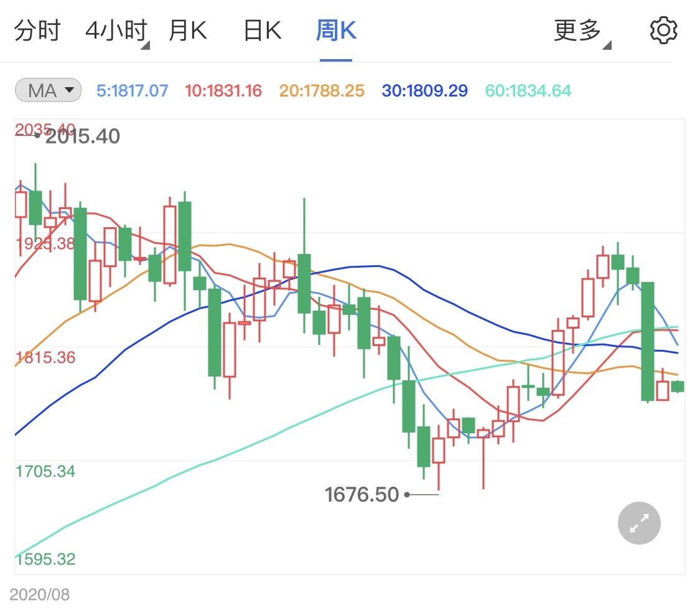The width and height of the screenshot is (700, 610).
Task: Select the tallest recent green candle
Action: [647, 342]
